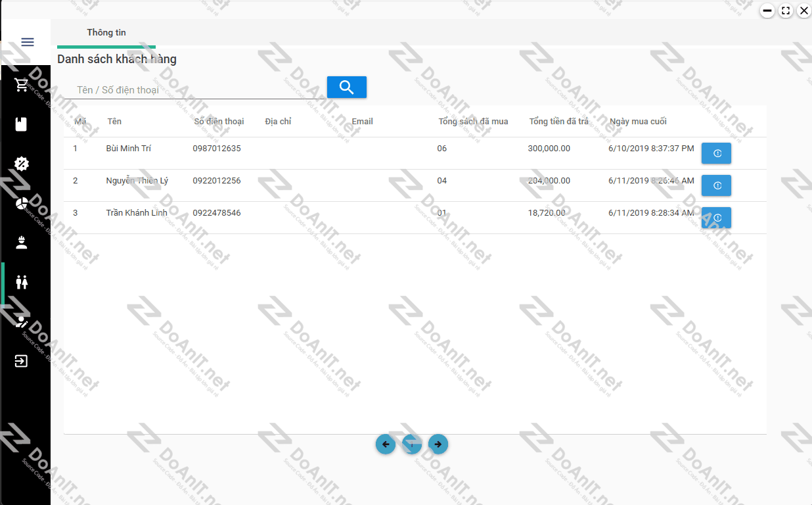Click the current page number 1
The width and height of the screenshot is (812, 505).
412,445
